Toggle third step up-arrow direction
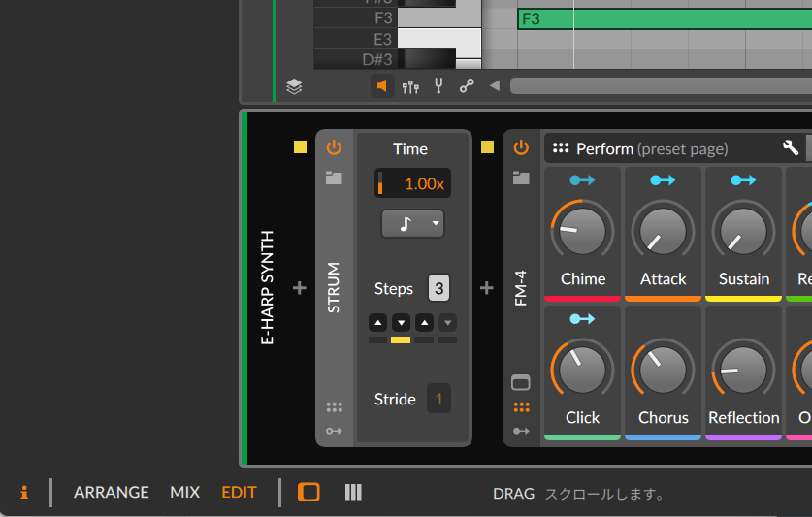This screenshot has height=517, width=812. [x=425, y=323]
